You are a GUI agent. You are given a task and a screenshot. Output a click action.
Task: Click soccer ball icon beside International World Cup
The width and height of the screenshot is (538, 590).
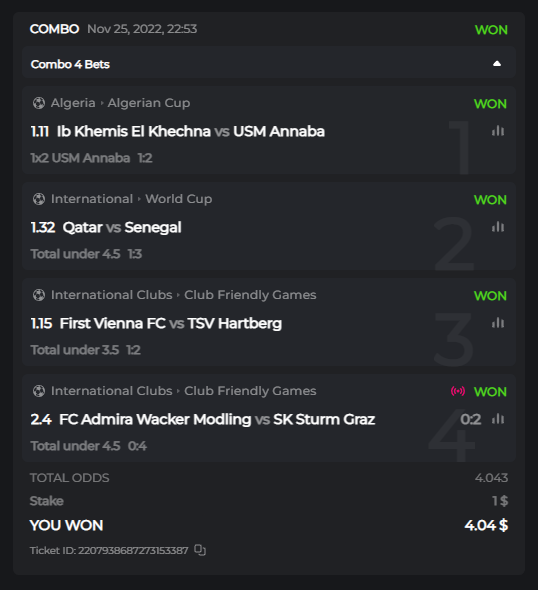click(x=39, y=199)
